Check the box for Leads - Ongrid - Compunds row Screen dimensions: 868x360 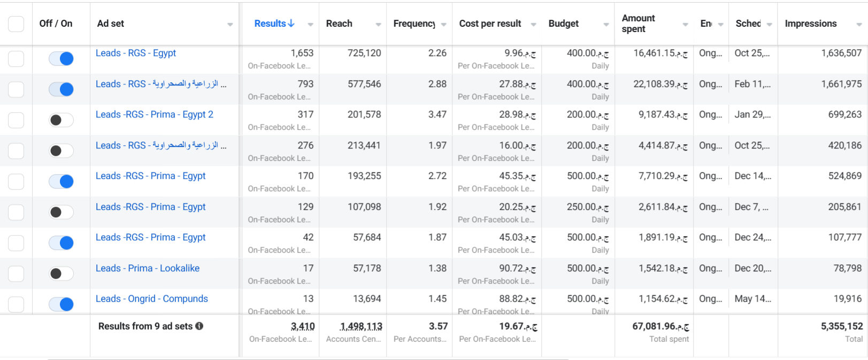(x=16, y=304)
